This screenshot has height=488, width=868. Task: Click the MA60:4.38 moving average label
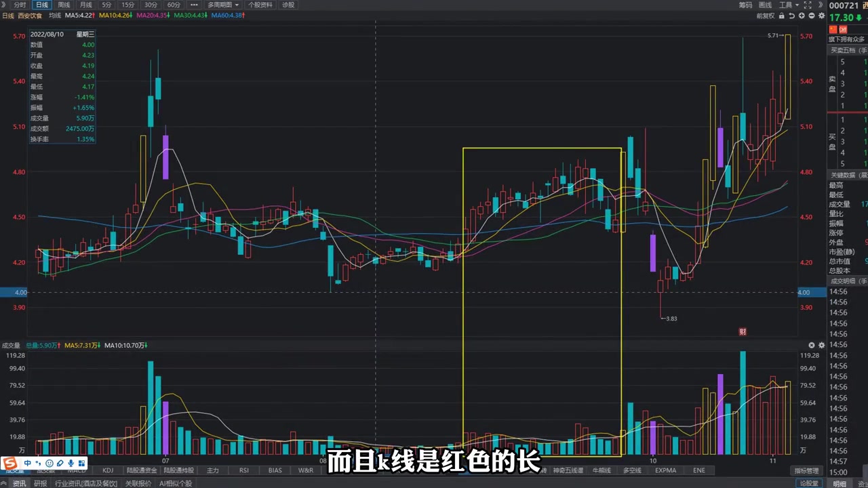pyautogui.click(x=228, y=15)
